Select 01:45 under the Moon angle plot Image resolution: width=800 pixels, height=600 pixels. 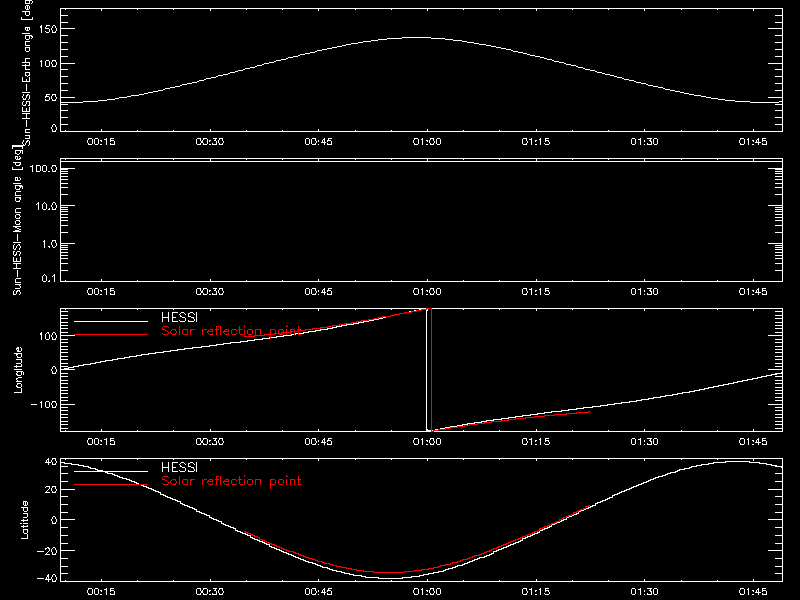(753, 292)
